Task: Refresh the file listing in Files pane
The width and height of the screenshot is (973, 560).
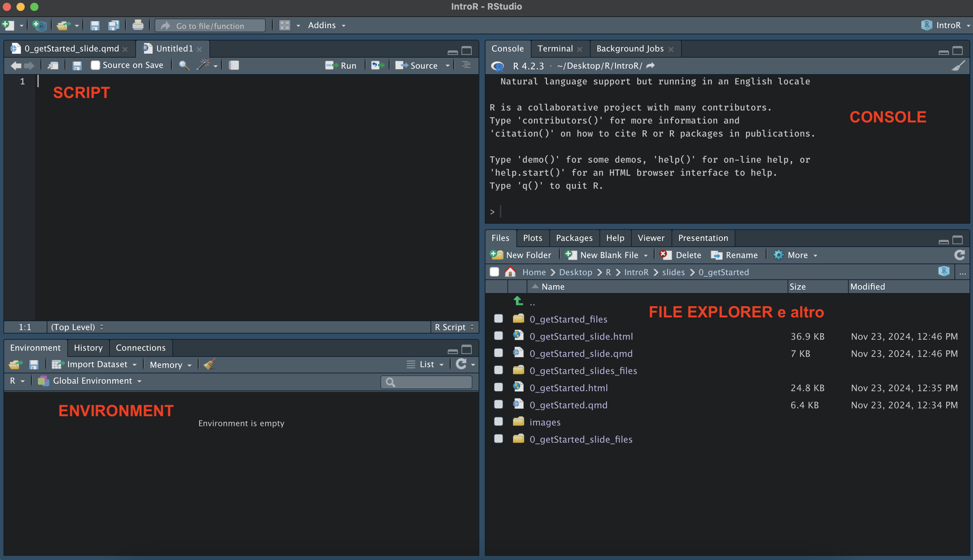Action: [x=959, y=255]
